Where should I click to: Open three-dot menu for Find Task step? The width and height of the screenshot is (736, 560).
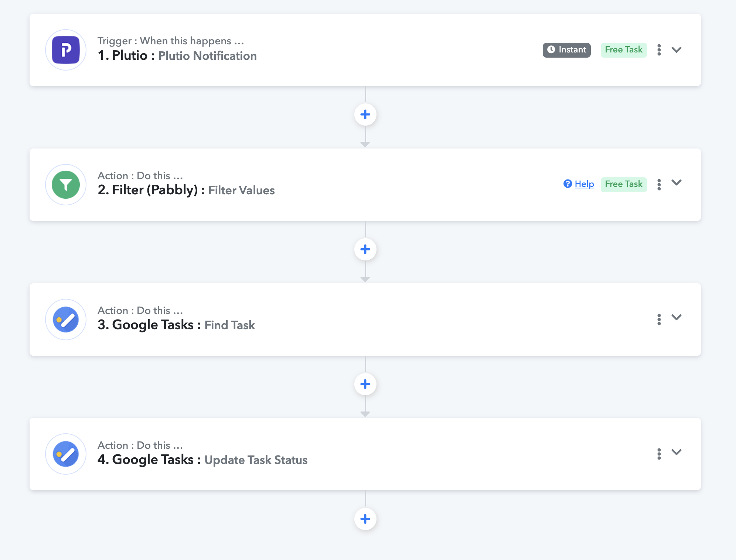click(x=659, y=319)
